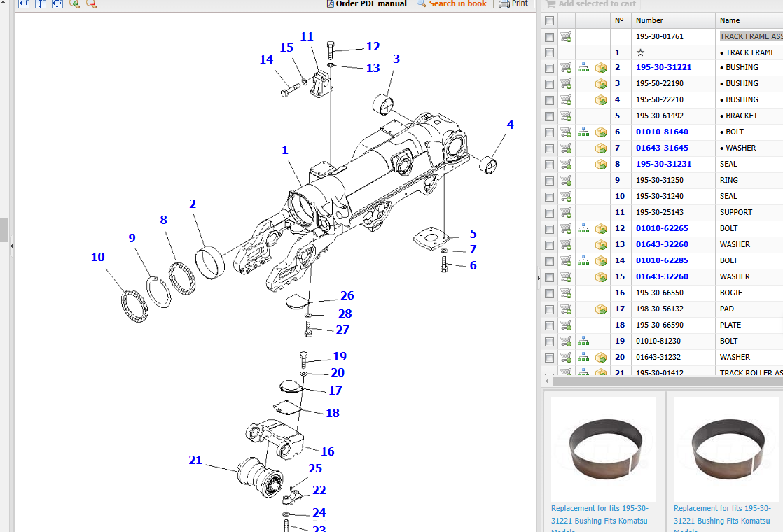The height and width of the screenshot is (532, 783).
Task: Open structure tree icon for bolt 01010-81640
Action: pos(583,132)
